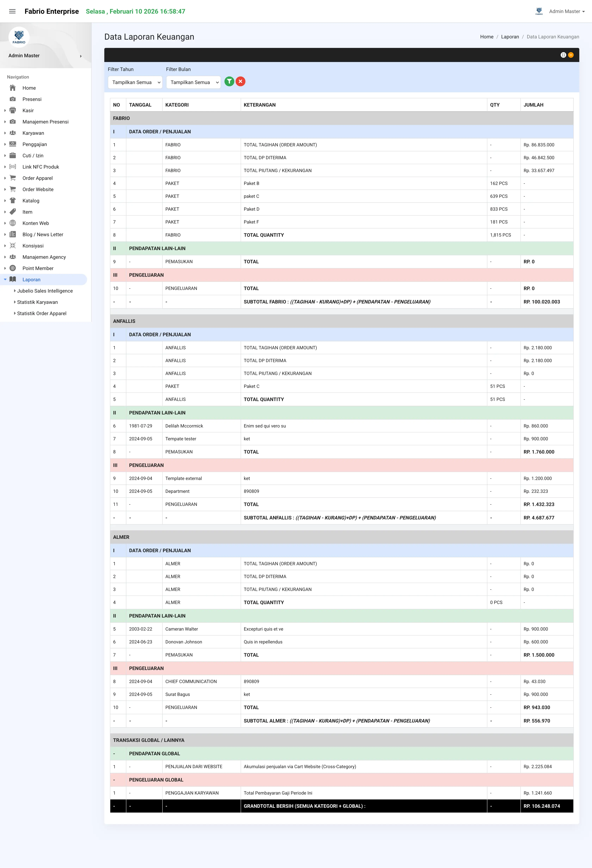This screenshot has width=592, height=868.
Task: Click the Konsiyasi arrows icon
Action: 13,245
